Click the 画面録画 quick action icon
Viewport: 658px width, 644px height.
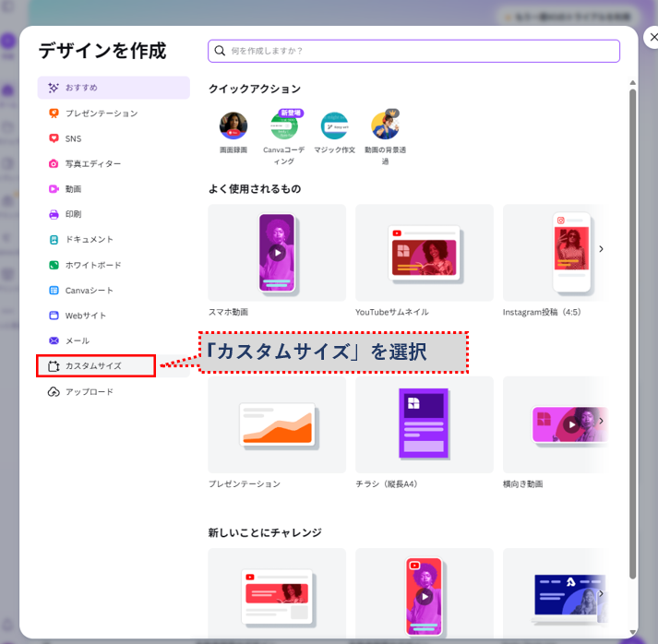(x=233, y=125)
